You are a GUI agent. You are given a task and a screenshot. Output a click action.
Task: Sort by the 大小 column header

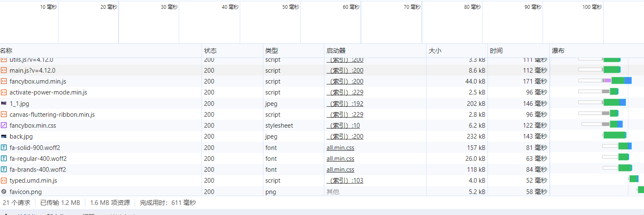coord(435,51)
